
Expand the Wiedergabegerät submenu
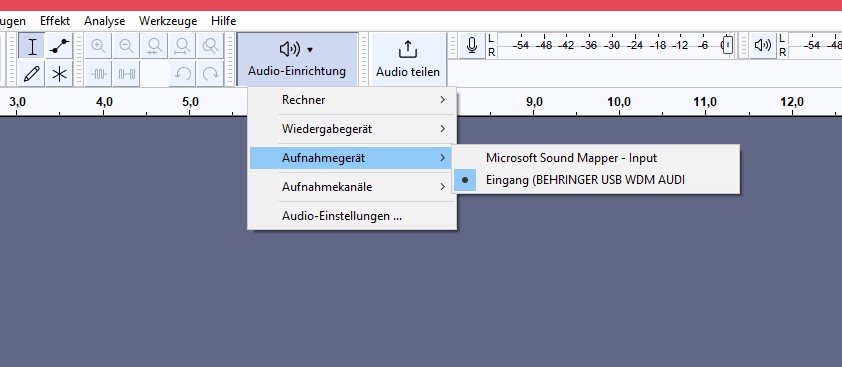(x=352, y=129)
